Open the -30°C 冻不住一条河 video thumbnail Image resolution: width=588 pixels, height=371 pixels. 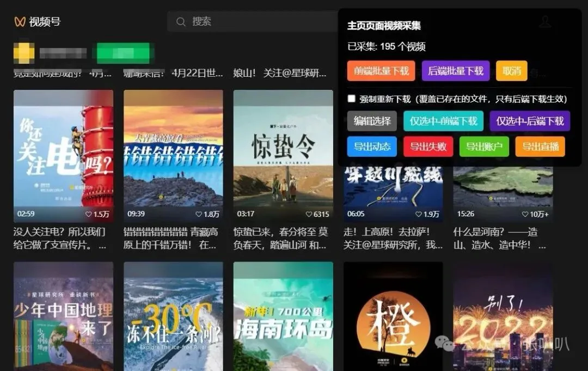pyautogui.click(x=173, y=316)
